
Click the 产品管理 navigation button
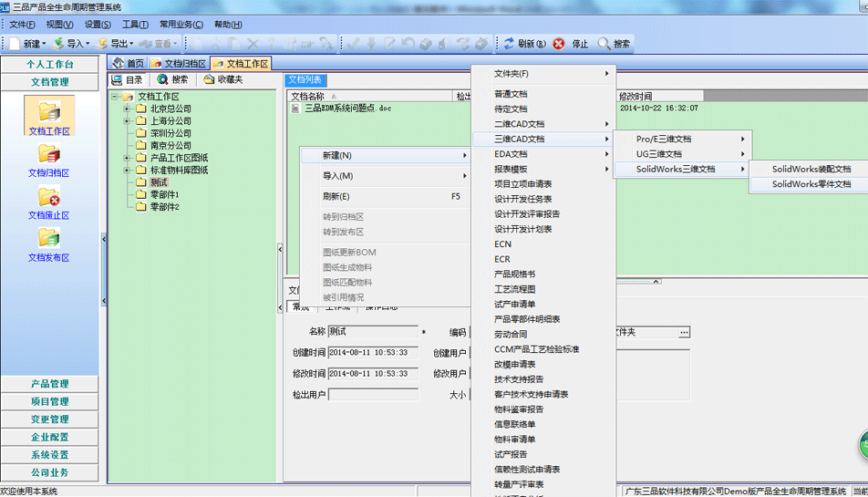click(49, 384)
